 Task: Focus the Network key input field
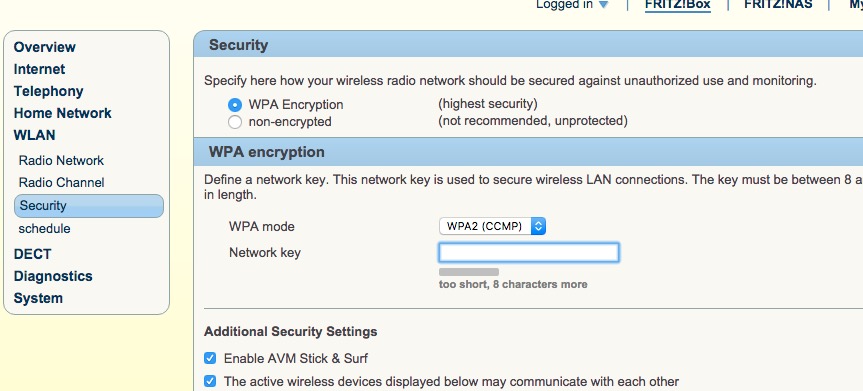pyautogui.click(x=529, y=252)
